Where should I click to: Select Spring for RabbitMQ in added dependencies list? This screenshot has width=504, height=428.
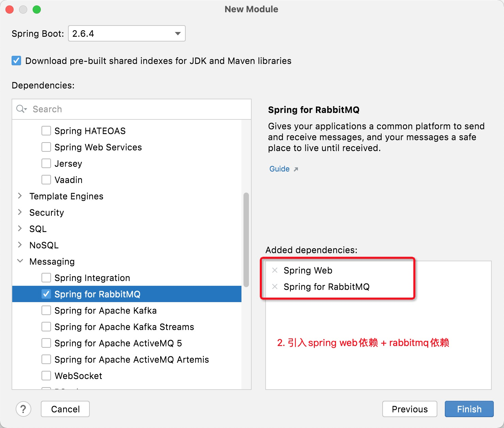[326, 287]
